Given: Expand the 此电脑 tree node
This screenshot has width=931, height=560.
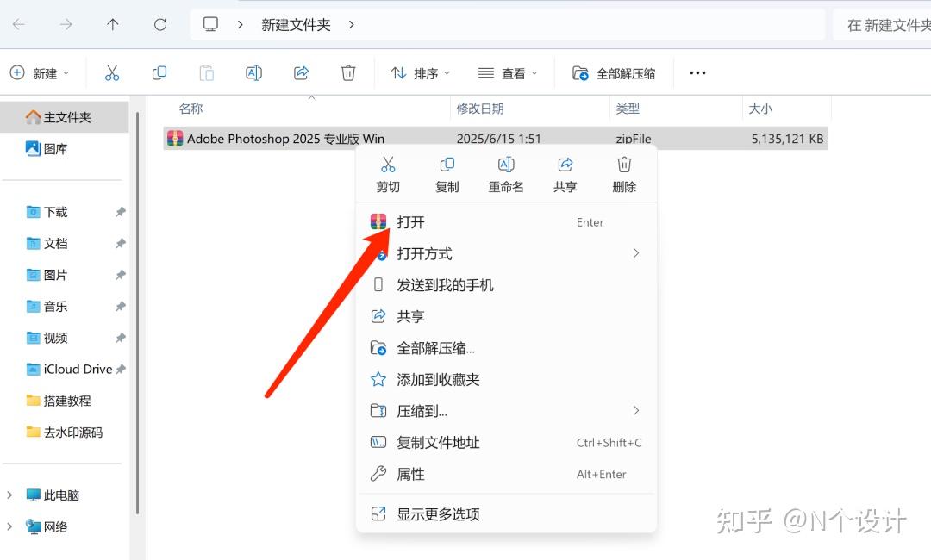Looking at the screenshot, I should coord(9,495).
